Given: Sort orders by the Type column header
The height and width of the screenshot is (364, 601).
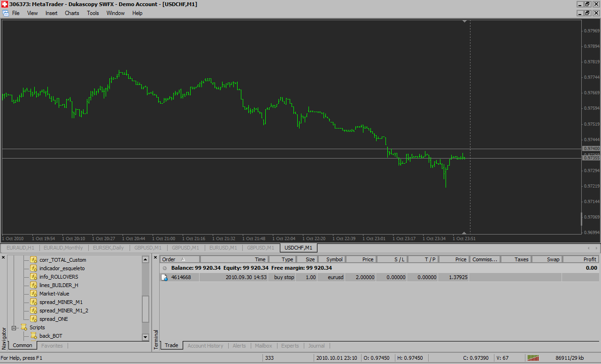Looking at the screenshot, I should pos(281,259).
